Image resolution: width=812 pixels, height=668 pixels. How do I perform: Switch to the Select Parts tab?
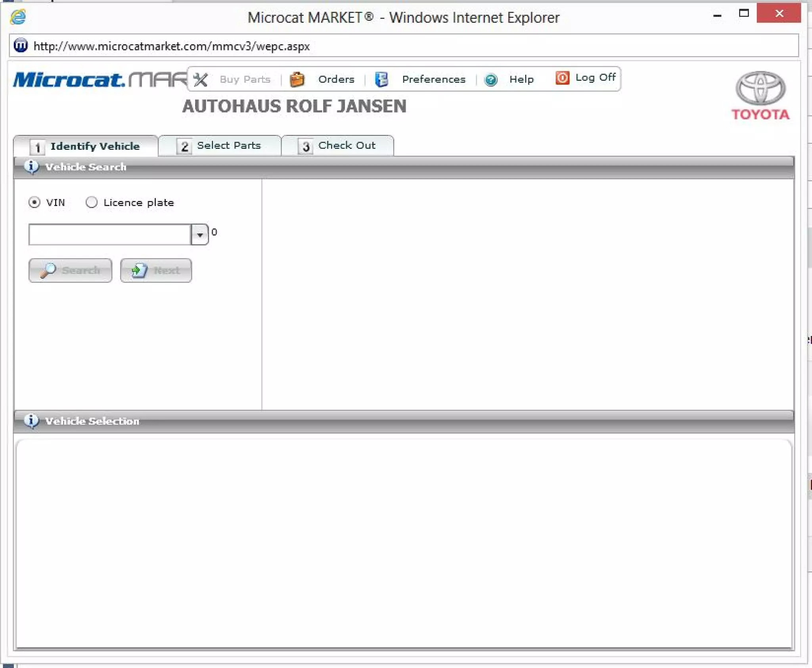pyautogui.click(x=219, y=145)
